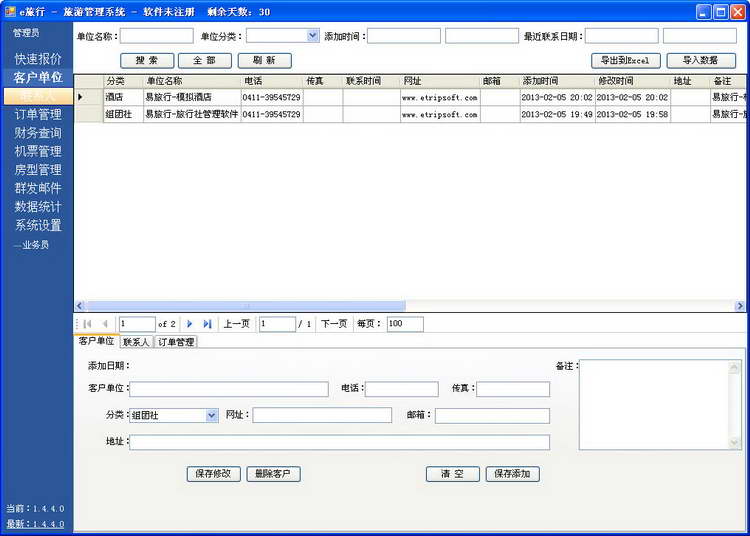Focus the 网址 input field
This screenshot has height=536, width=750.
(322, 415)
